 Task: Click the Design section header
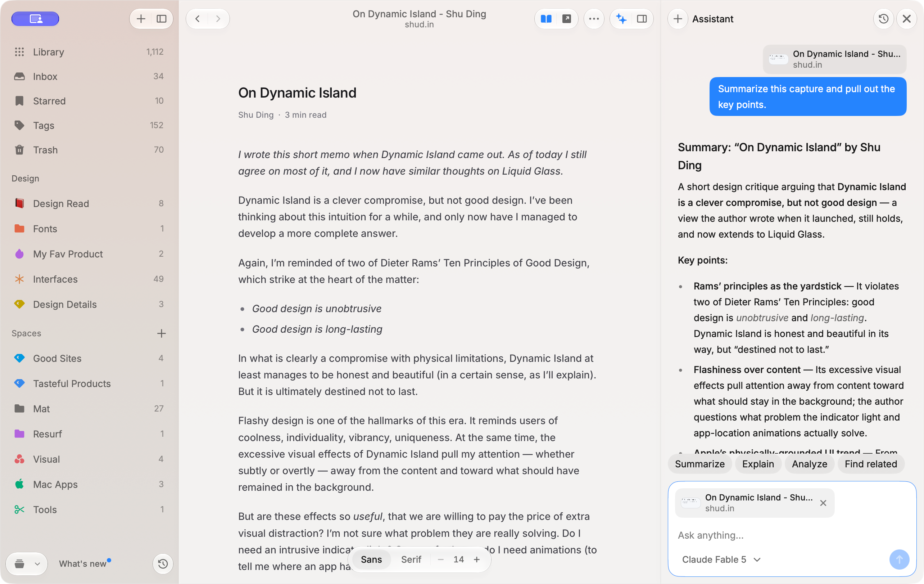tap(25, 179)
